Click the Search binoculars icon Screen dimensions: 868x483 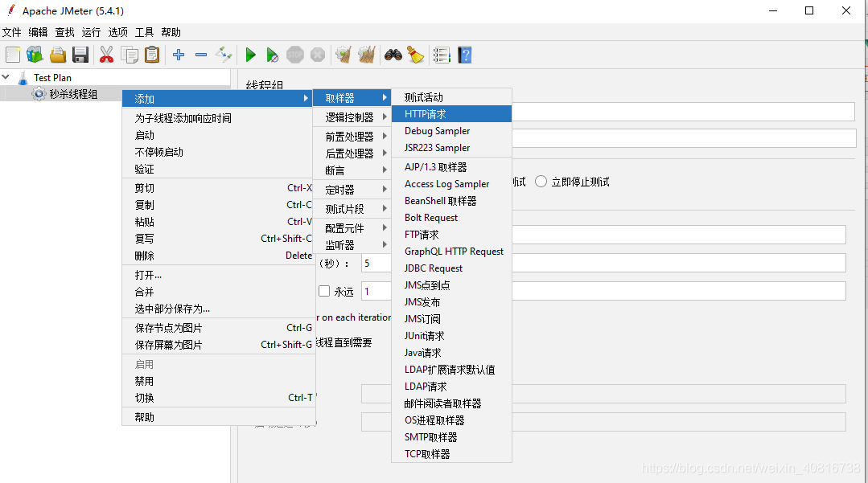pyautogui.click(x=393, y=55)
